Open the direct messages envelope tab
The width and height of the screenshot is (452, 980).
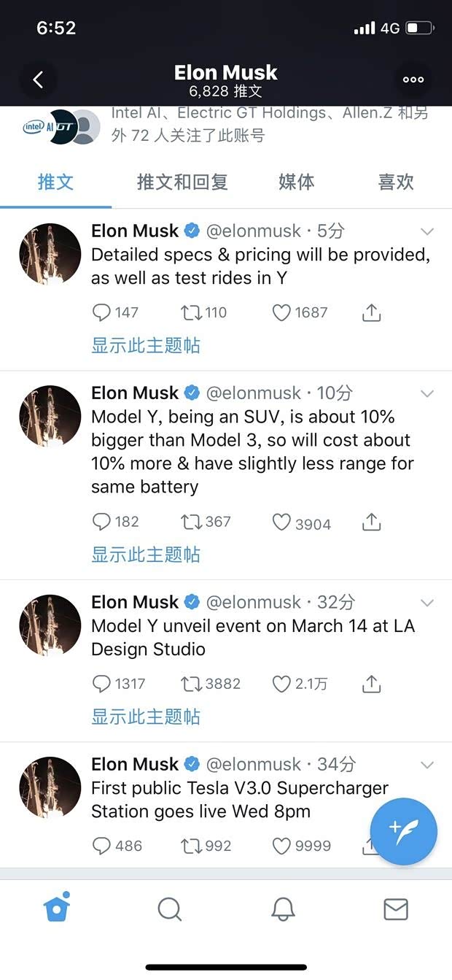pos(395,908)
